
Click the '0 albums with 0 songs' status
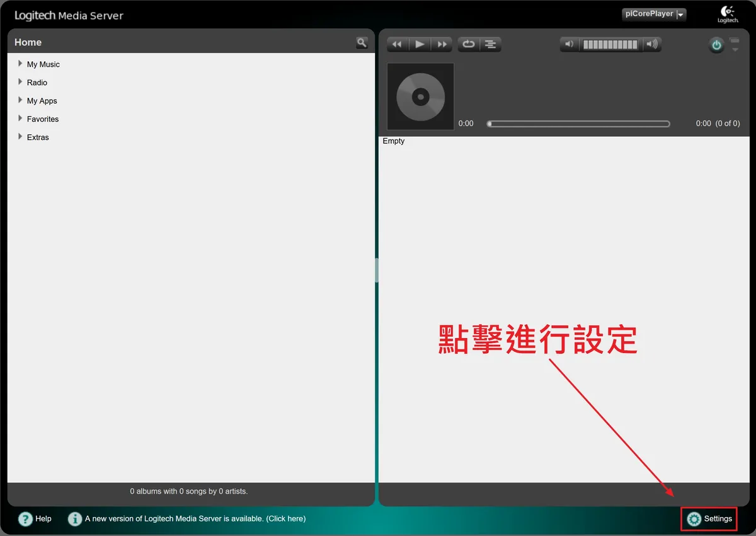click(189, 491)
